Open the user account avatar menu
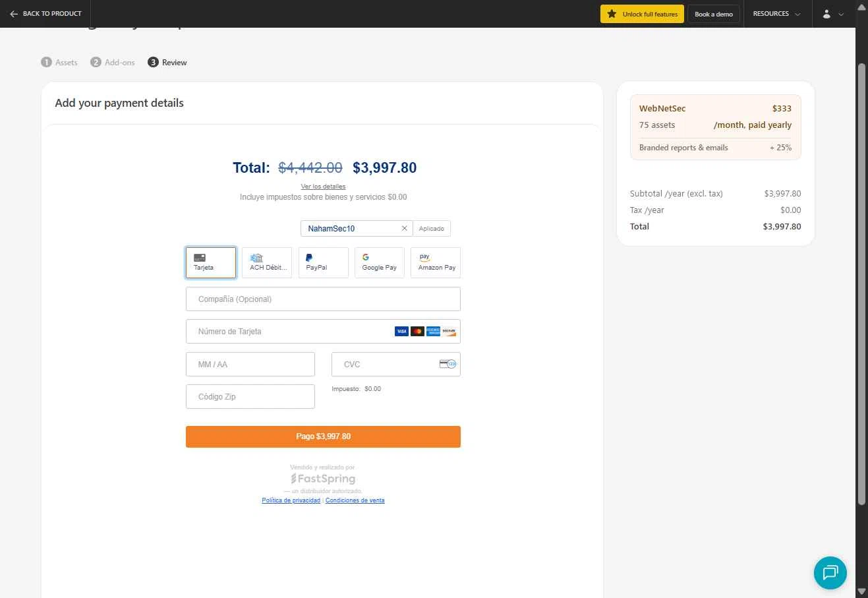 tap(826, 14)
